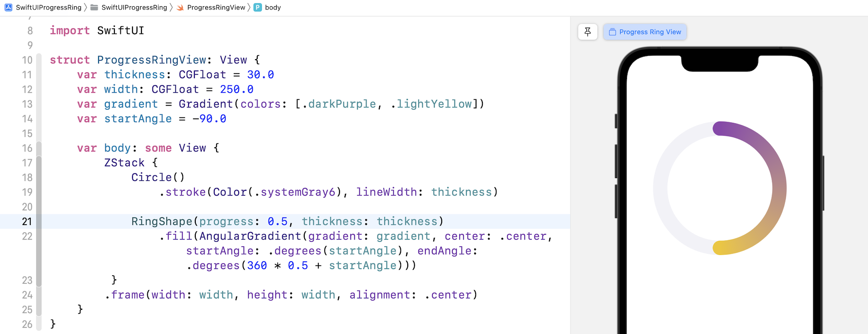Click the 250.0 width value
The width and height of the screenshot is (868, 334).
(236, 89)
